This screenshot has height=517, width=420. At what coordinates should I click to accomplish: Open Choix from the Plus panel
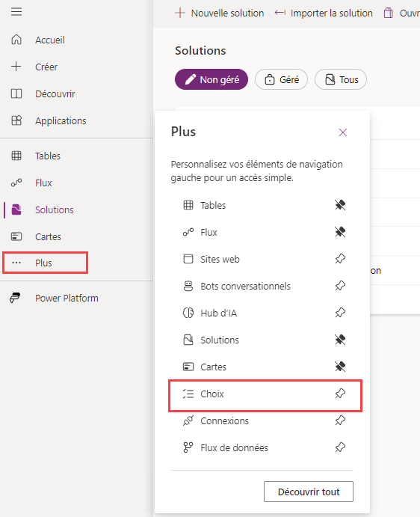(x=212, y=394)
